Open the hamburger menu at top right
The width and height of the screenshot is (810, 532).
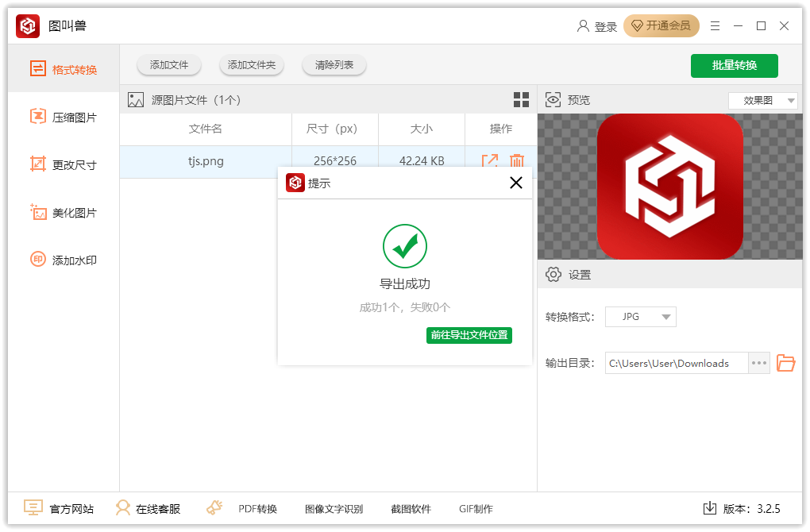pyautogui.click(x=715, y=25)
